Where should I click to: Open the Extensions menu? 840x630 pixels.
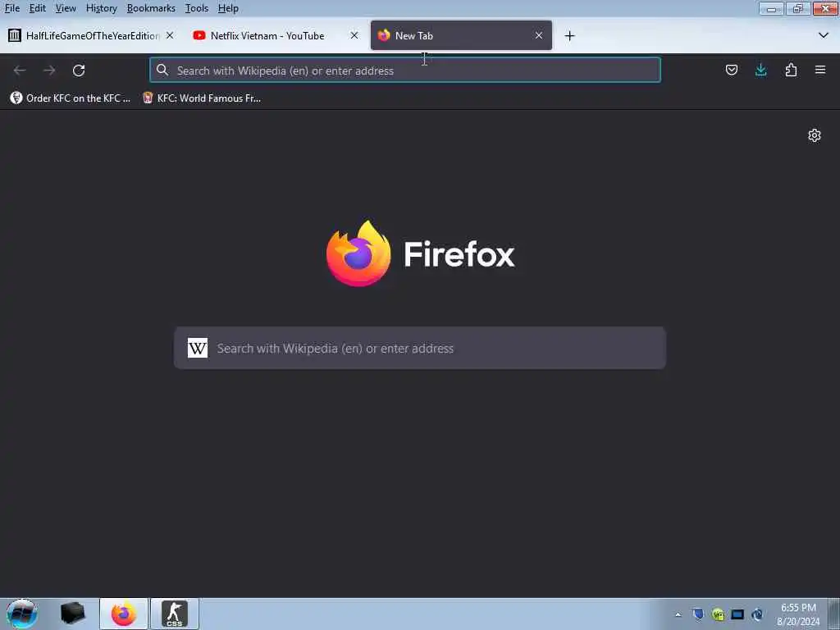point(791,71)
